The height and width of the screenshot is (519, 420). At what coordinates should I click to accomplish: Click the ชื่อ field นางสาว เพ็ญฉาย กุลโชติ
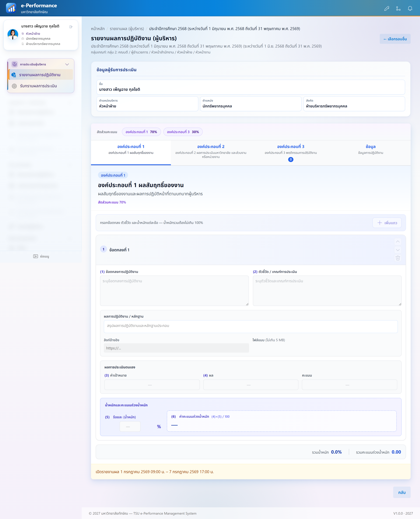coord(250,87)
